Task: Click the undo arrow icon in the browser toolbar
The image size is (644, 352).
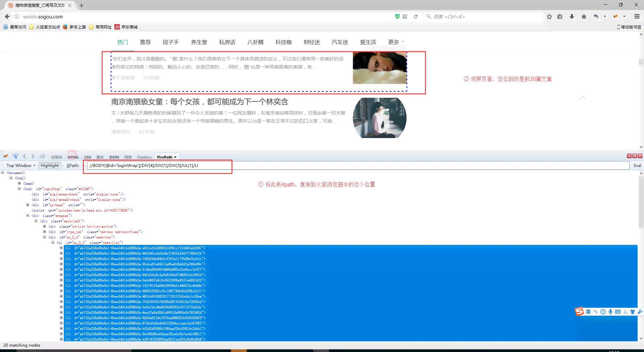Action: (x=596, y=16)
